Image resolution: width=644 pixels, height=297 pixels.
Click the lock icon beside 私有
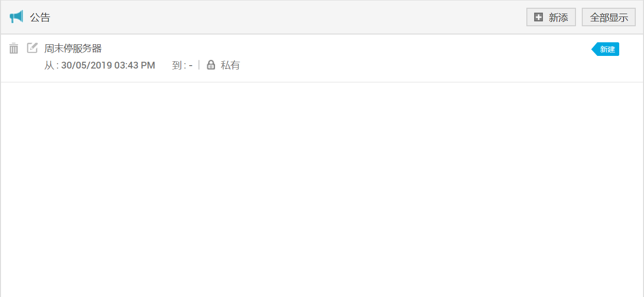[x=211, y=65]
